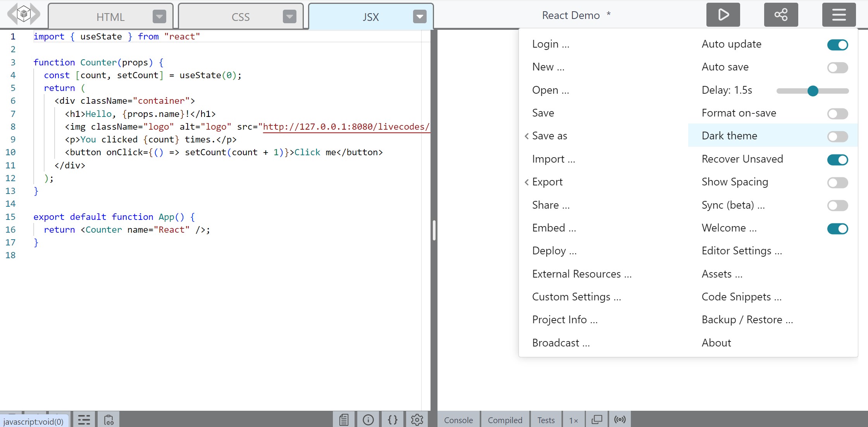Select the Deploy menu item

click(x=554, y=250)
